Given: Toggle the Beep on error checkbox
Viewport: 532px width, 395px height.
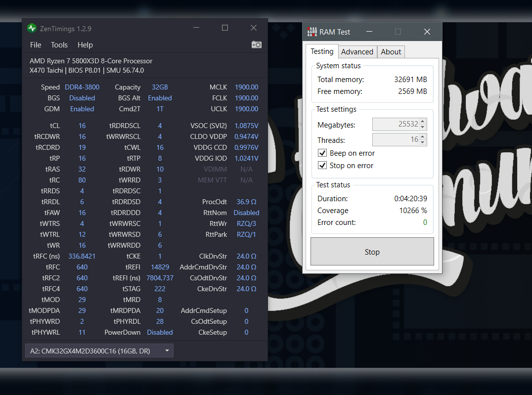Looking at the screenshot, I should pyautogui.click(x=322, y=153).
